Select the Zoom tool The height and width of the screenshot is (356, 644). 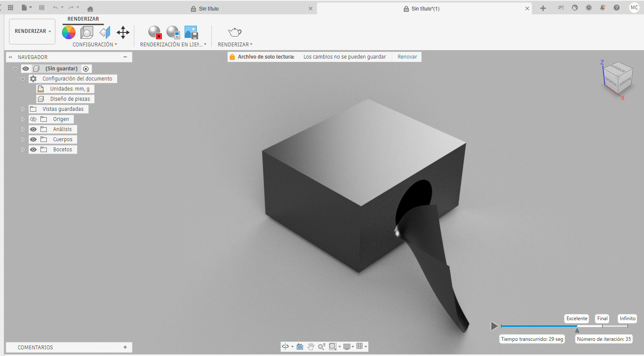click(322, 346)
